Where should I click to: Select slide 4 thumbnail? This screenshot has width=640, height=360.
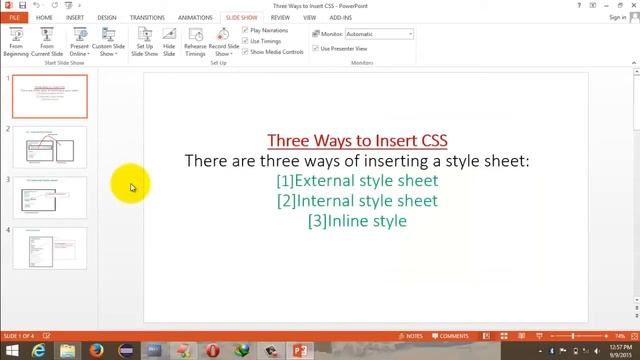click(x=50, y=249)
